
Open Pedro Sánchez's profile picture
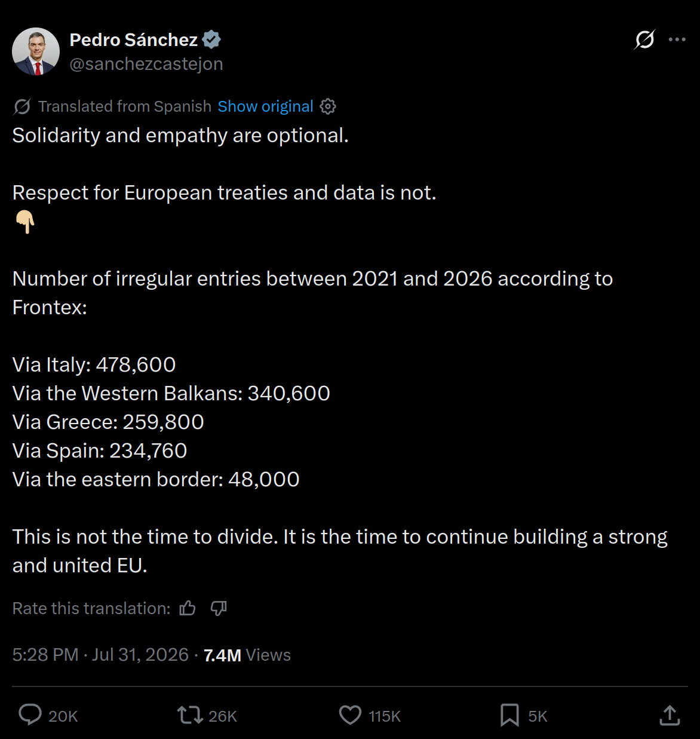tap(36, 51)
